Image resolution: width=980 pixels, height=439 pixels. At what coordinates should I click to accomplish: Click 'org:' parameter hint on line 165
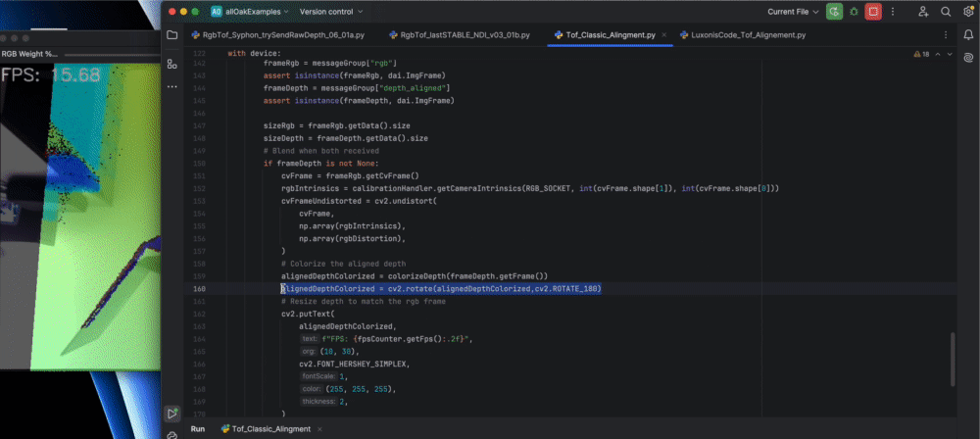[x=309, y=352]
